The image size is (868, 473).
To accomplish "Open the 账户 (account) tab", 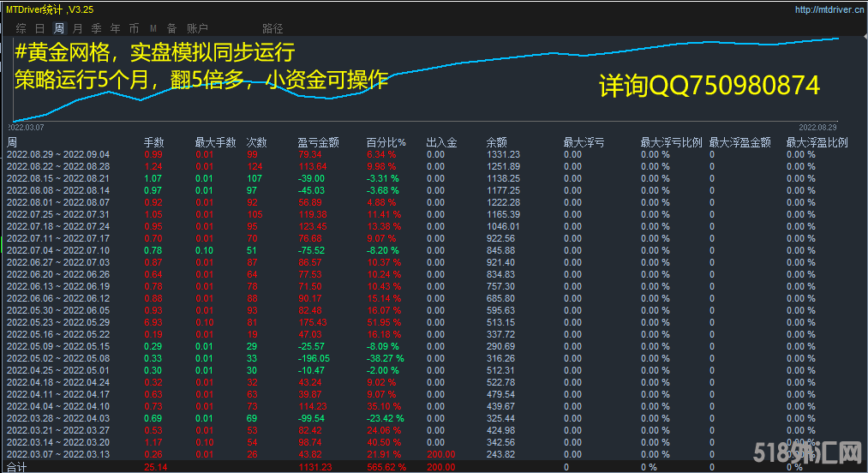I will point(197,28).
